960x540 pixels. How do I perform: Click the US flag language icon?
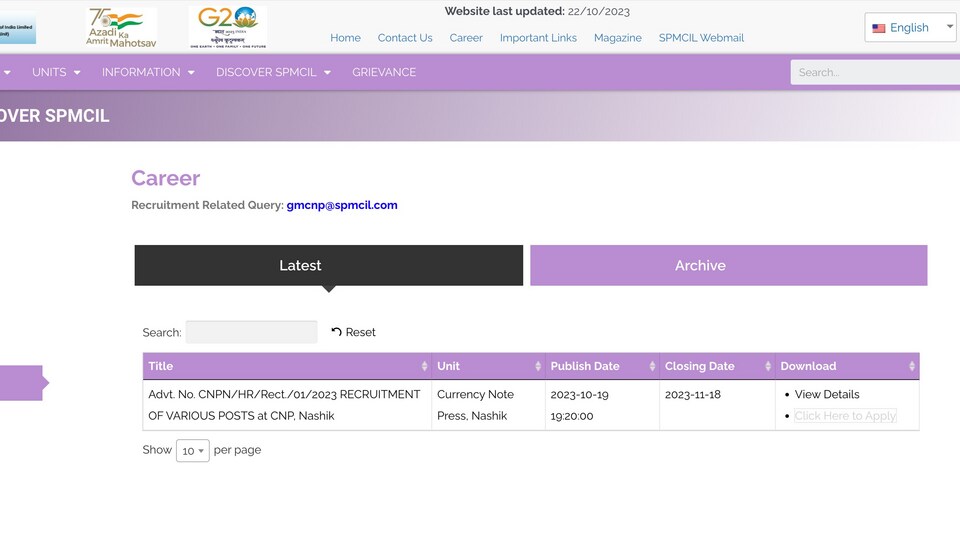[879, 28]
